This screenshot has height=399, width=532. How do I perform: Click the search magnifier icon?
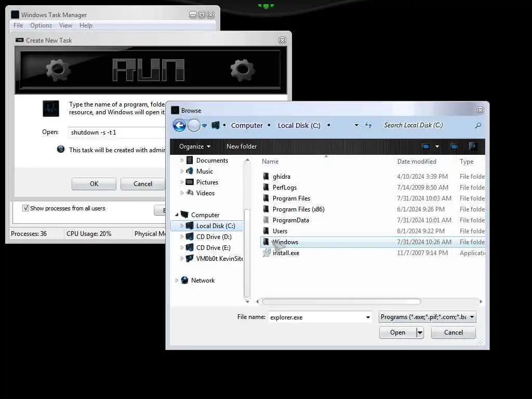[x=478, y=126]
